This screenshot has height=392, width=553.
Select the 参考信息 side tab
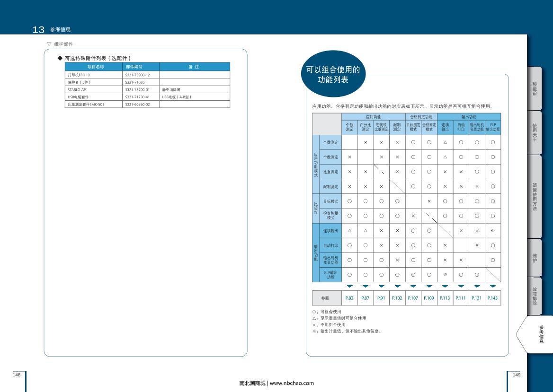click(540, 334)
